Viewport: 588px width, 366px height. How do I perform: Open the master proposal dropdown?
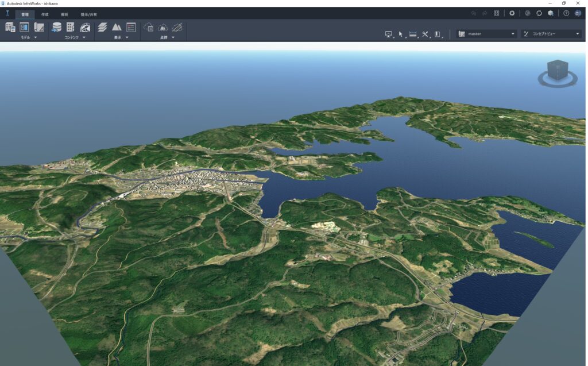[x=485, y=34]
